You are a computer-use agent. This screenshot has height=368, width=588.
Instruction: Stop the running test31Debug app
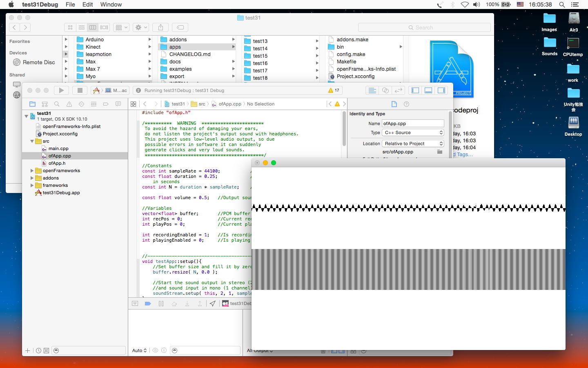pos(80,90)
